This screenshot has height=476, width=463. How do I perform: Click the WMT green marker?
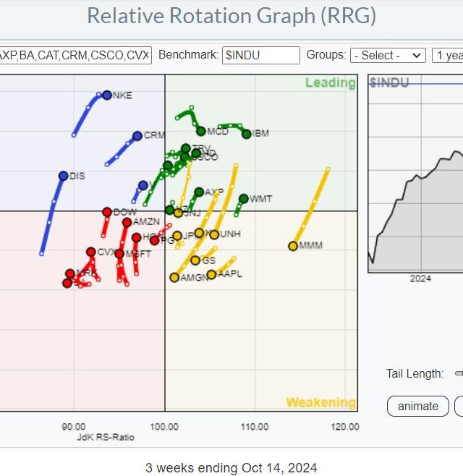(244, 198)
